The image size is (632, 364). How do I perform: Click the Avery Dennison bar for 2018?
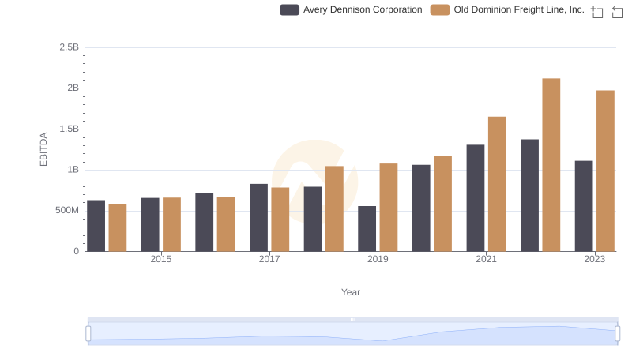point(313,219)
